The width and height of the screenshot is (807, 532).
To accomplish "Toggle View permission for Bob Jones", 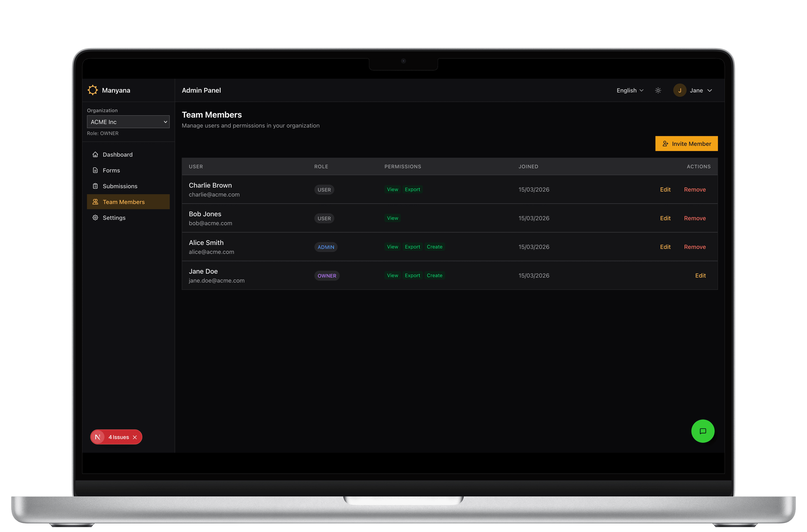I will [393, 218].
